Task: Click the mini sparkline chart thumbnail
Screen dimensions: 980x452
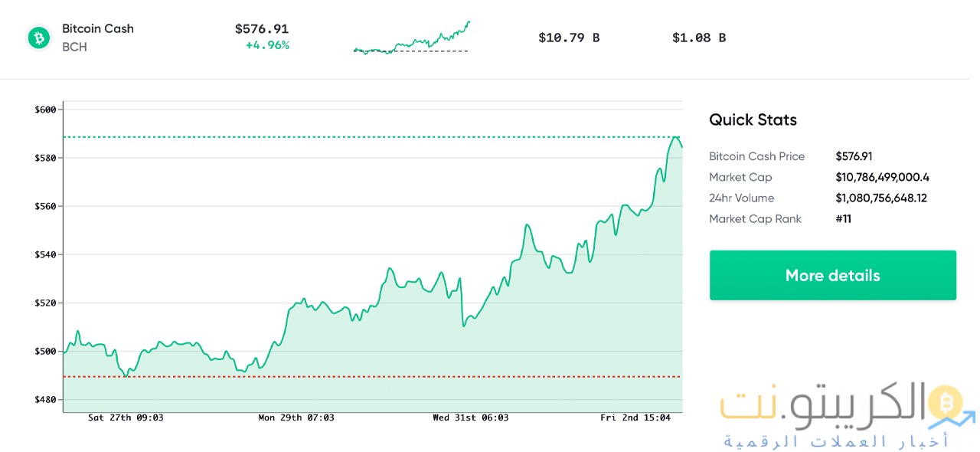Action: point(411,38)
